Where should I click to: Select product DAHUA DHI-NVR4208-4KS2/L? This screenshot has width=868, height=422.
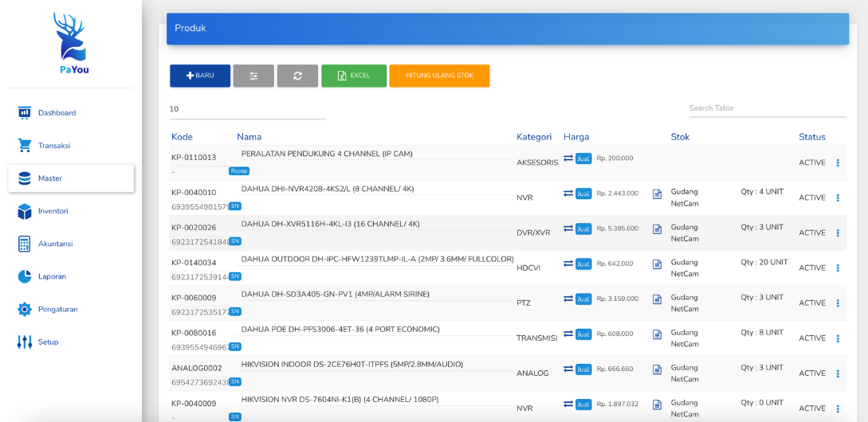pos(328,189)
